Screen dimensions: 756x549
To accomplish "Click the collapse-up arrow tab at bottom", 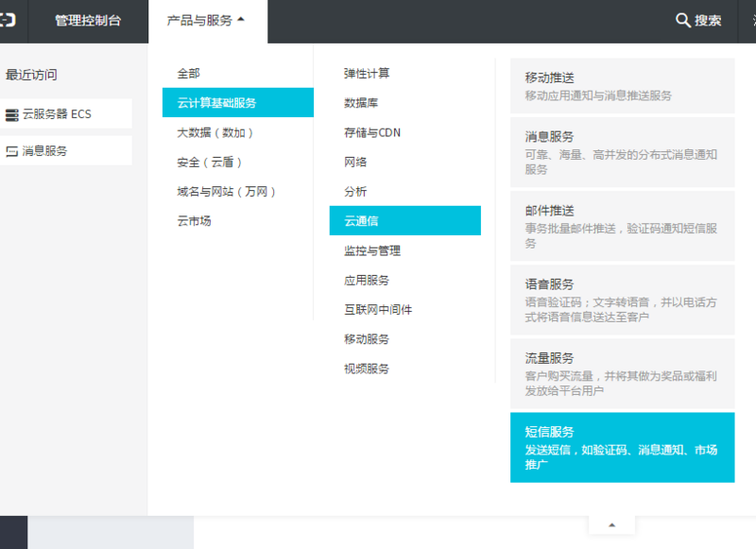I will point(611,524).
